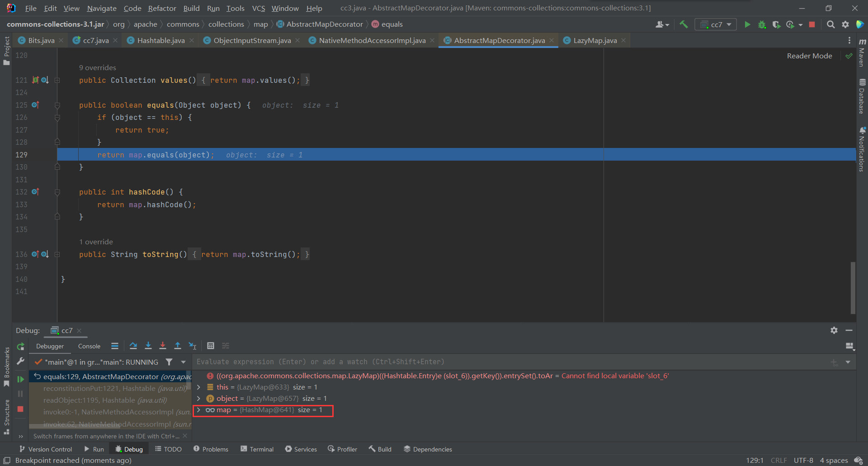Expand the 'object' LazyMap variable
868x466 pixels.
[x=198, y=399]
